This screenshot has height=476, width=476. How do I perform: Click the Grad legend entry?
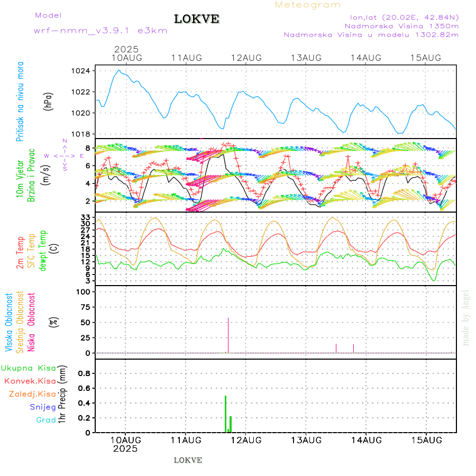point(46,420)
